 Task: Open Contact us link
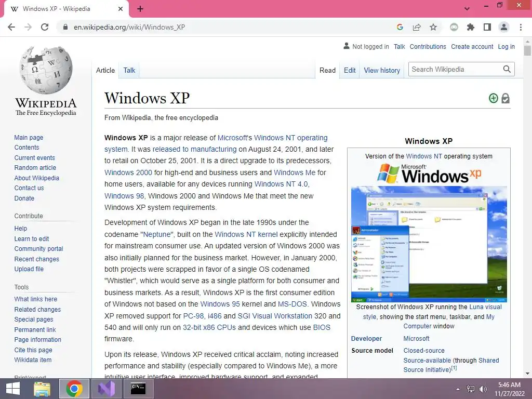tap(29, 188)
